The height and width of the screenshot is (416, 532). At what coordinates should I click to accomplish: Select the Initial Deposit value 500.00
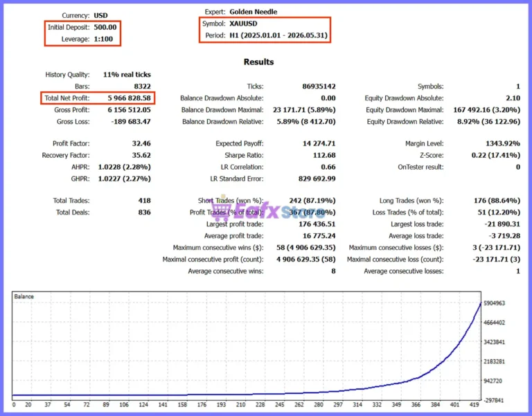pos(105,27)
